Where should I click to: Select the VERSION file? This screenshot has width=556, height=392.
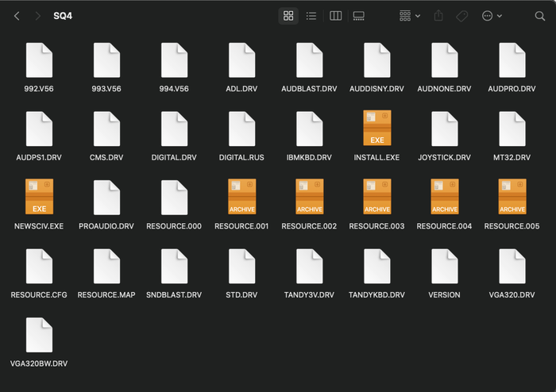[444, 267]
